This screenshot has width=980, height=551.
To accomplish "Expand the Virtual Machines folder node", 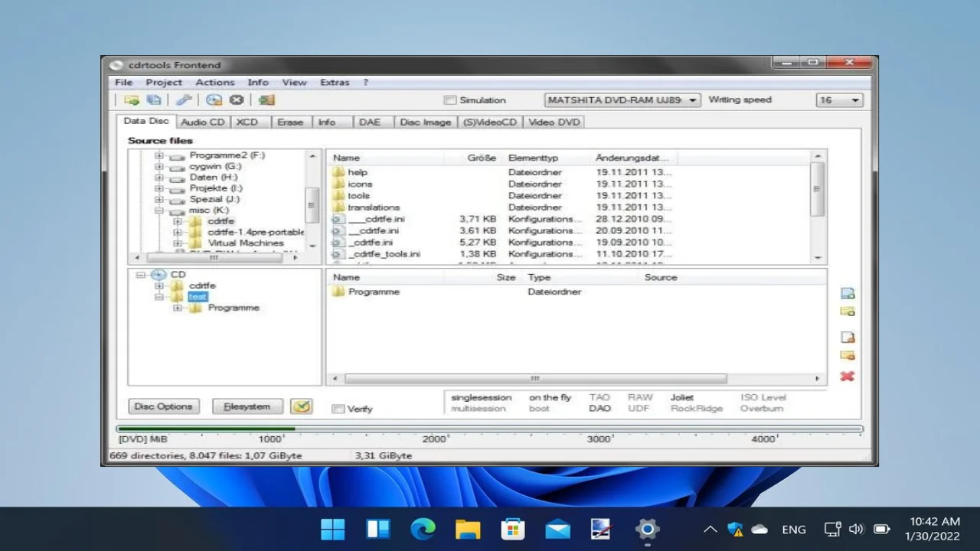I will click(x=178, y=243).
